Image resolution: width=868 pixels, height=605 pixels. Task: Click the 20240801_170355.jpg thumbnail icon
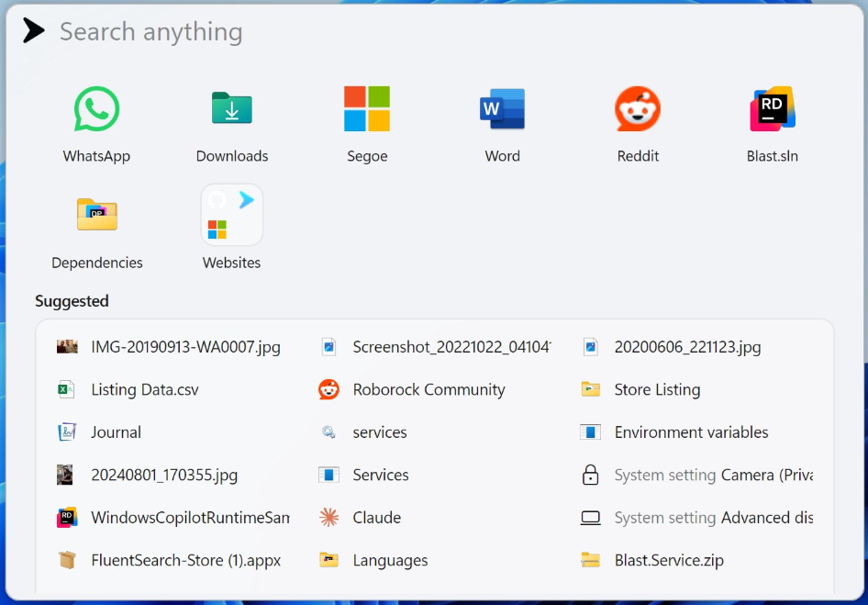[65, 475]
